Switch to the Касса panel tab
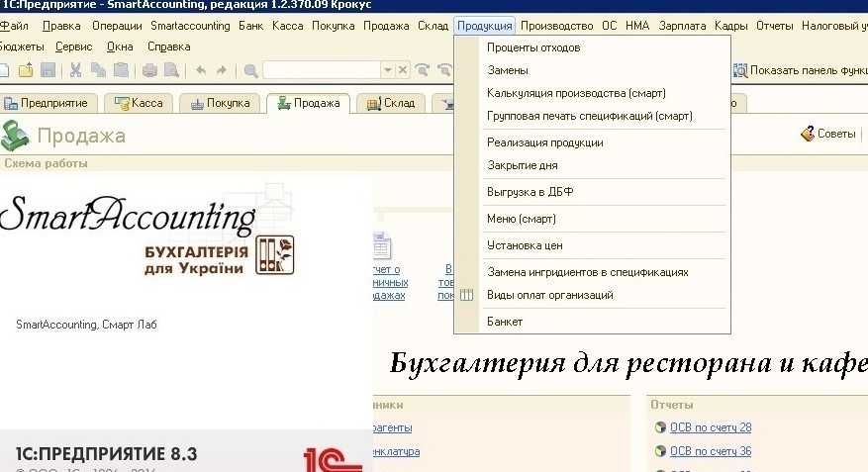This screenshot has height=472, width=868. coord(139,103)
